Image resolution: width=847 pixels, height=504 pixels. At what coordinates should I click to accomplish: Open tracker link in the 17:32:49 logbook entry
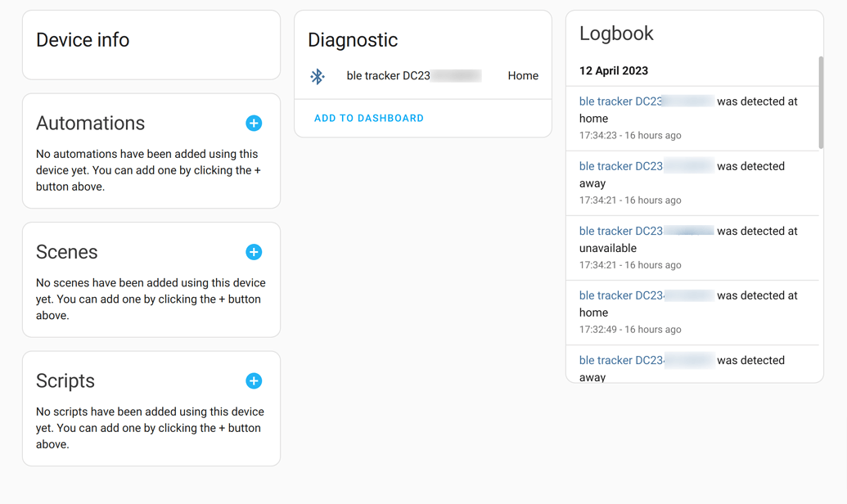pos(620,295)
